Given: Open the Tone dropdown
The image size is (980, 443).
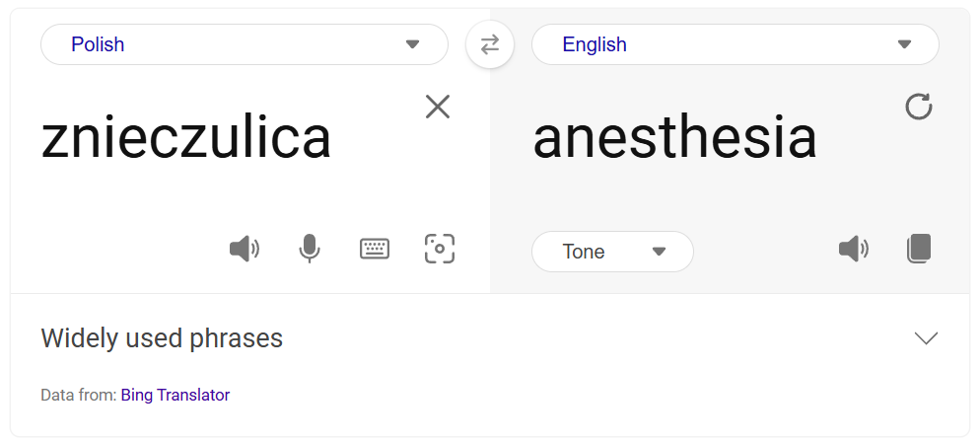Looking at the screenshot, I should coord(611,252).
